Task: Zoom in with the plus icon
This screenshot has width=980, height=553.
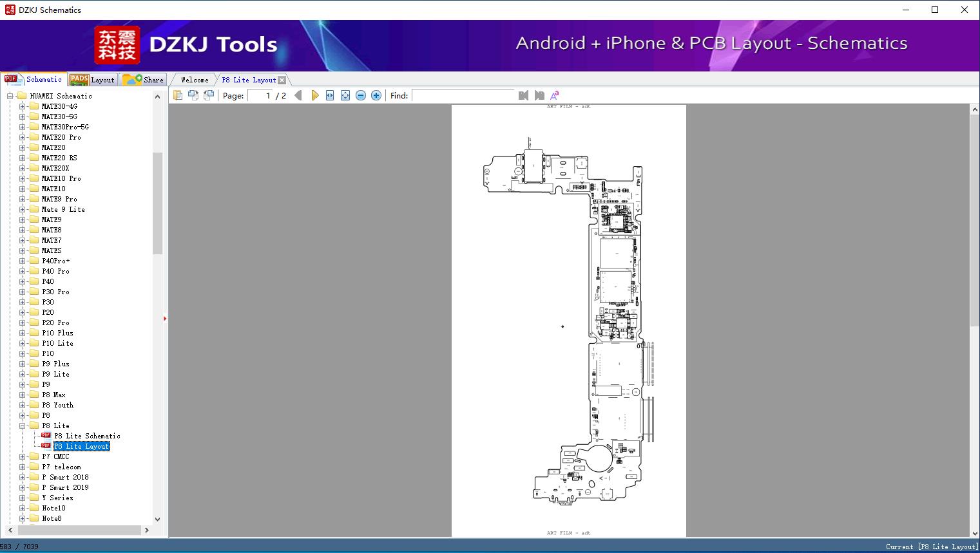Action: pyautogui.click(x=376, y=95)
